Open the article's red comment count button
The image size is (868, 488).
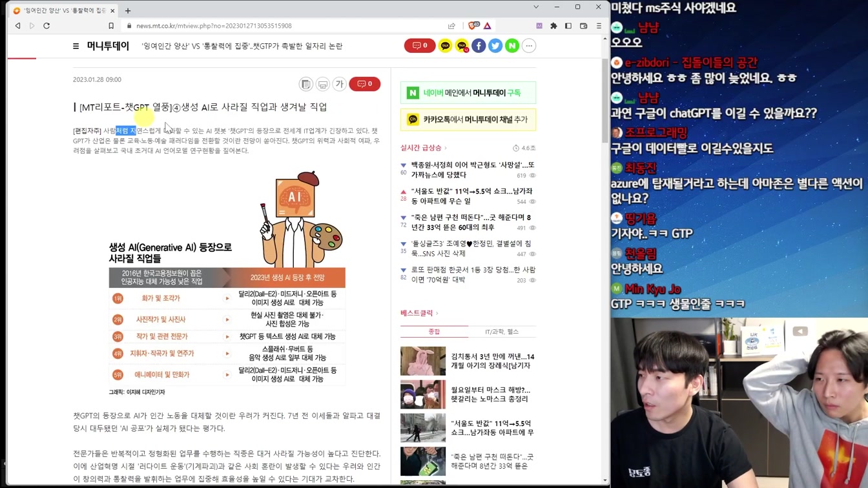pos(365,84)
